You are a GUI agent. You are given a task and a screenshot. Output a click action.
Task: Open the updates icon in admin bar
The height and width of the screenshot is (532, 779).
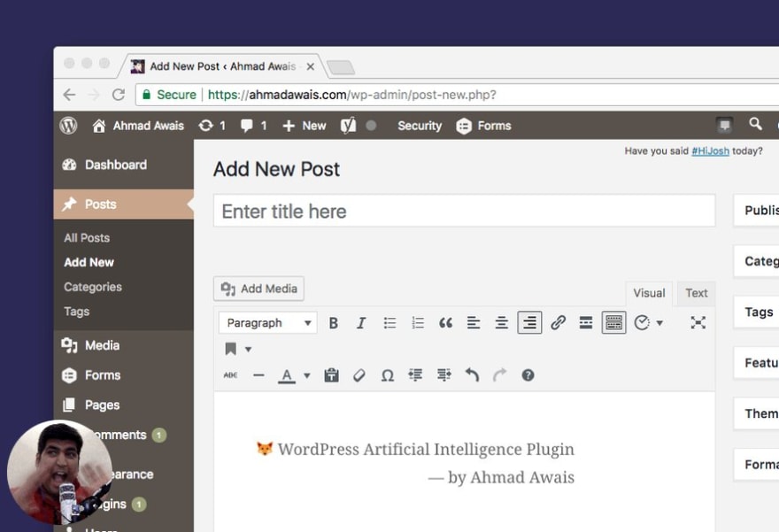click(x=212, y=126)
